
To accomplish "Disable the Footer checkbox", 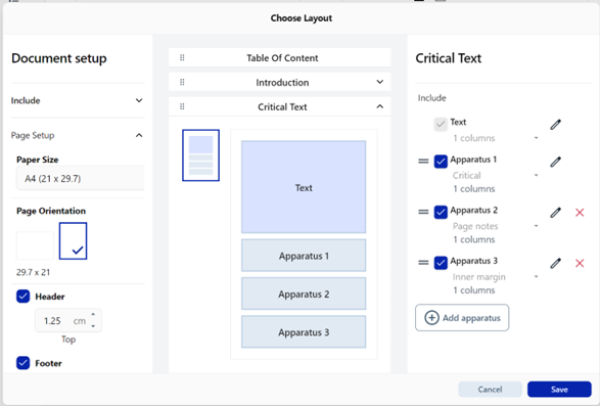I will click(23, 363).
